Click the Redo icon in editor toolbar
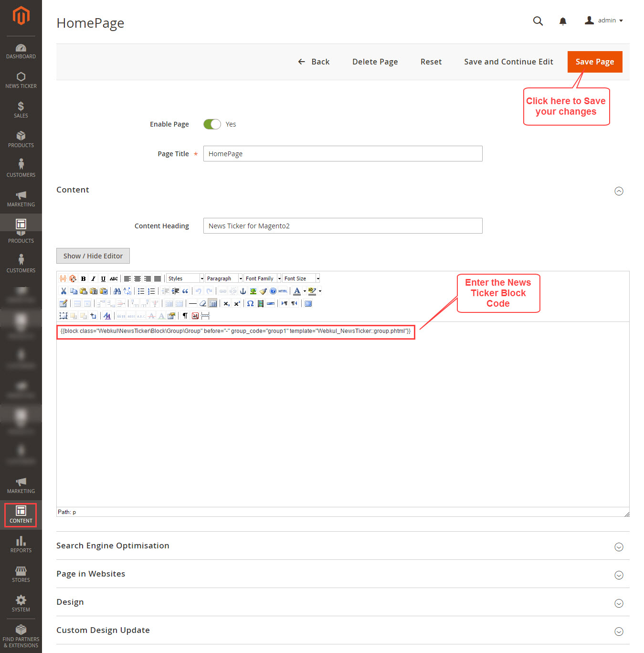 point(209,291)
